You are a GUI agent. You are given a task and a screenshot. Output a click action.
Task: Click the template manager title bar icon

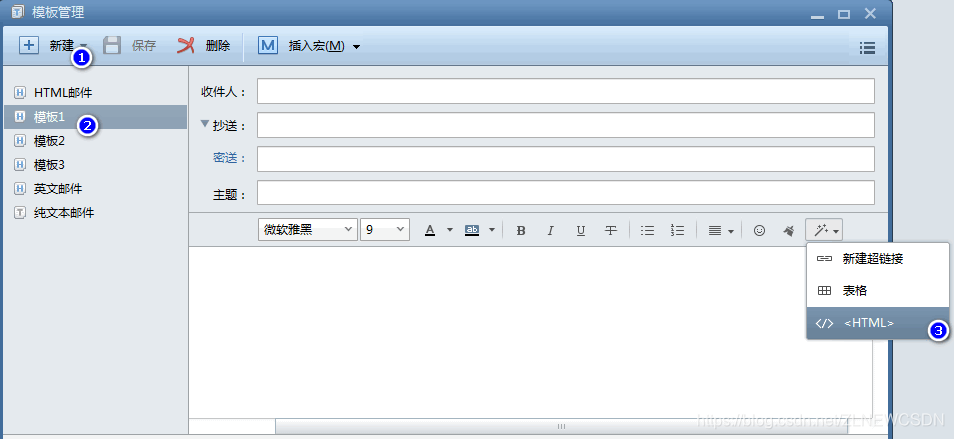pos(18,12)
